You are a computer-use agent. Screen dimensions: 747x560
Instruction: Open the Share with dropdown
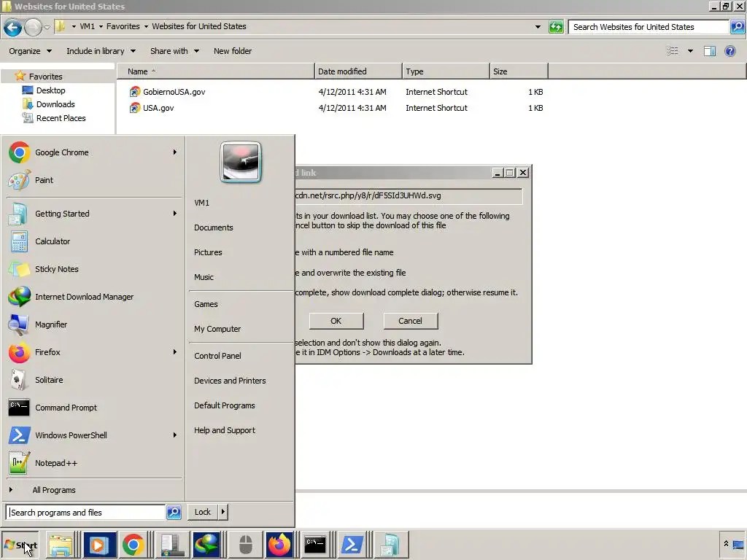(174, 51)
